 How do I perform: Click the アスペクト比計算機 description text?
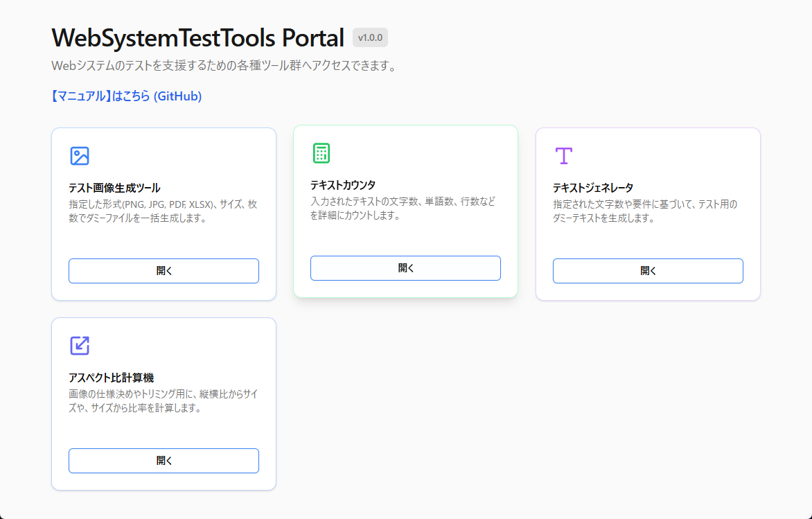pyautogui.click(x=163, y=401)
